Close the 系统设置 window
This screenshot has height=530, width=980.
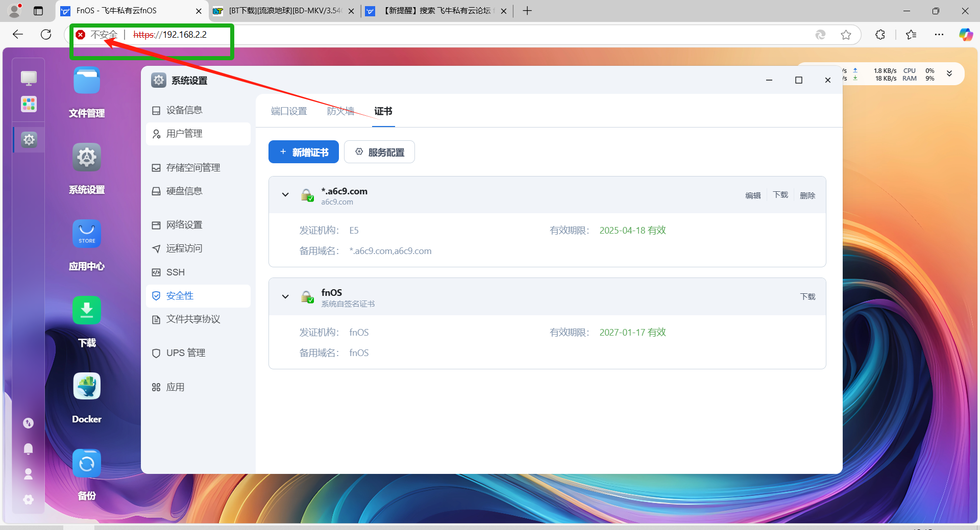coord(828,80)
